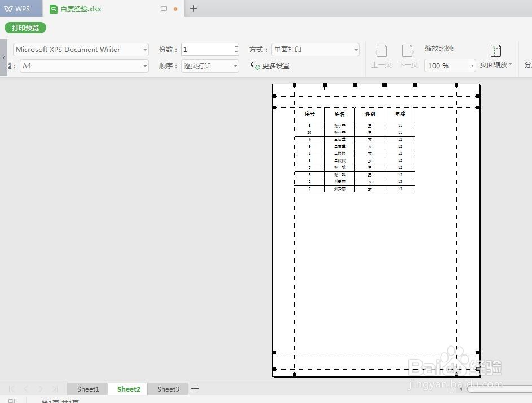This screenshot has width=532, height=403.
Task: Click the printer icon beside 更多设置
Action: 254,65
